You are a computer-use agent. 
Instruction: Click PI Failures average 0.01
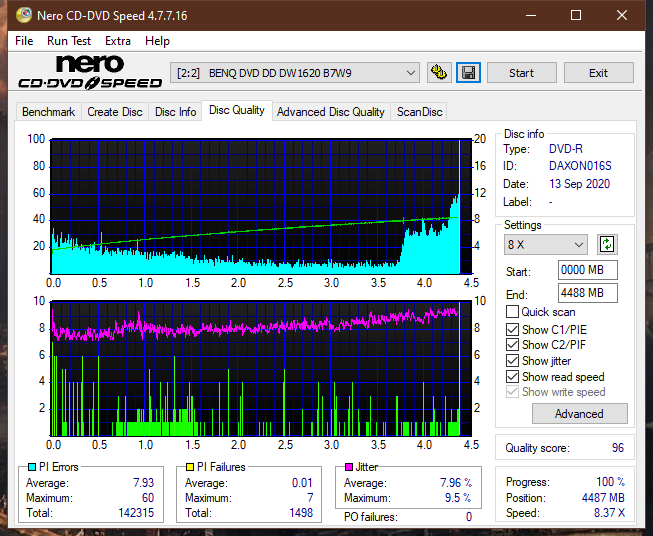coord(302,482)
